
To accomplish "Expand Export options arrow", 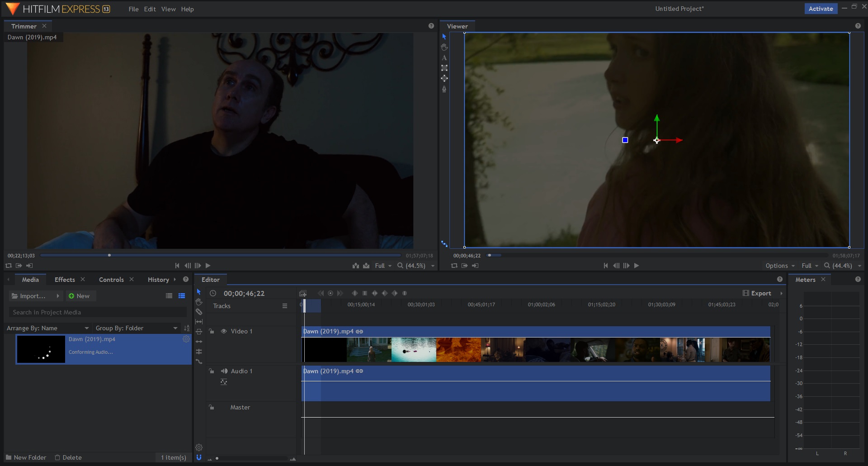I will pos(781,293).
